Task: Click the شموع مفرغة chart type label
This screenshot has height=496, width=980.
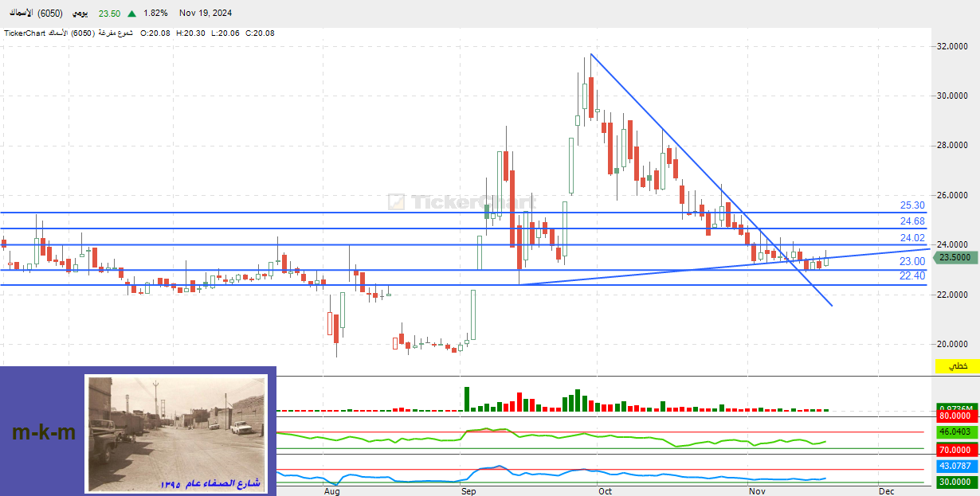Action: [114, 33]
